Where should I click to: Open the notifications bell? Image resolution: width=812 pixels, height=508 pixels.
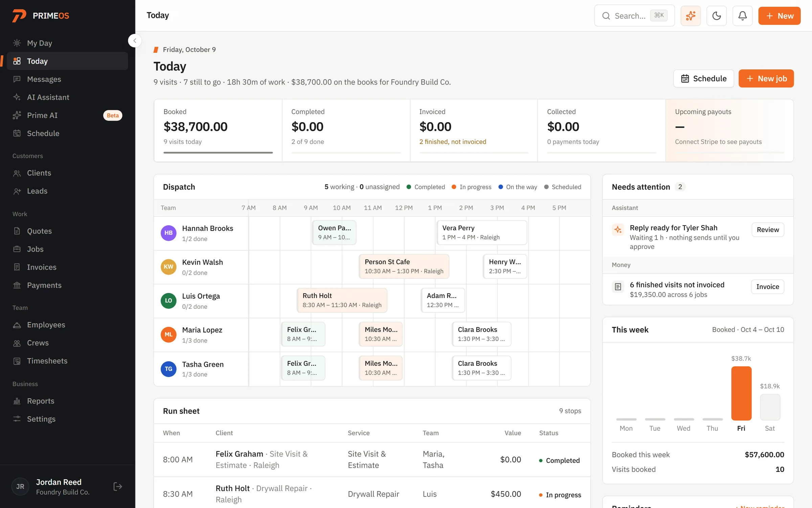[742, 16]
